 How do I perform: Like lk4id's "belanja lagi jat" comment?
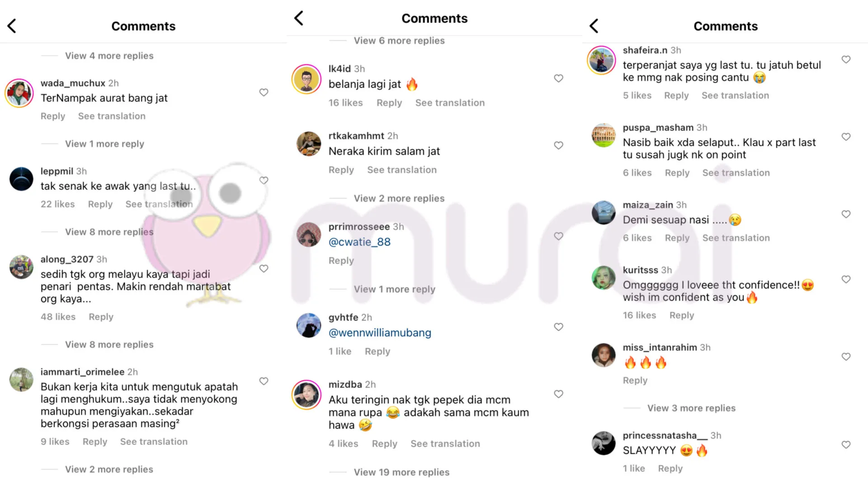coord(559,78)
